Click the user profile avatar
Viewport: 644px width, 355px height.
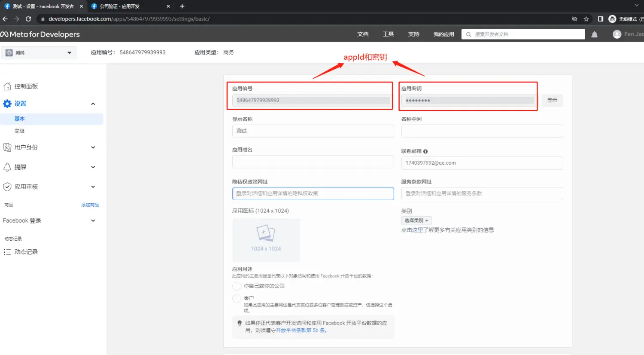(x=617, y=34)
